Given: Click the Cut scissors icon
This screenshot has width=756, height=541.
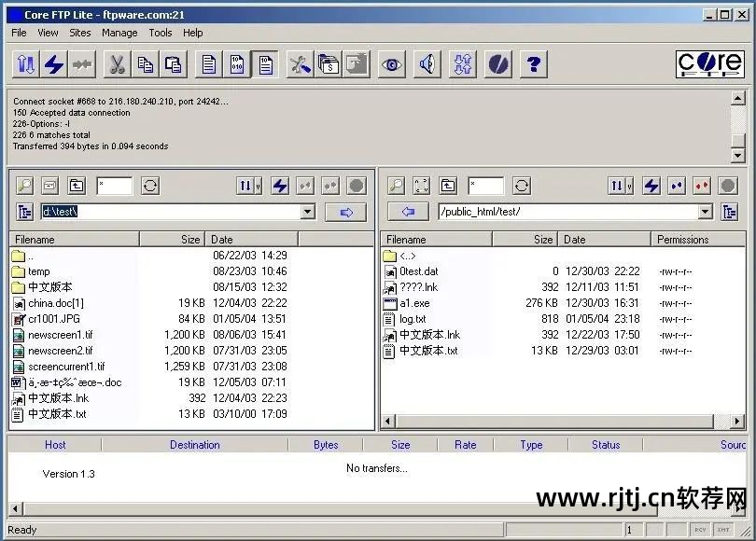Looking at the screenshot, I should point(118,64).
